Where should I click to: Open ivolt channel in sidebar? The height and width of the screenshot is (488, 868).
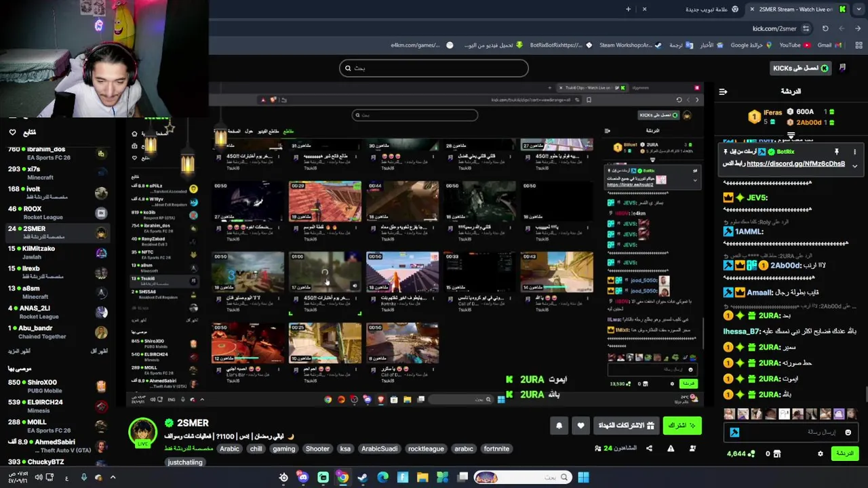pos(56,192)
